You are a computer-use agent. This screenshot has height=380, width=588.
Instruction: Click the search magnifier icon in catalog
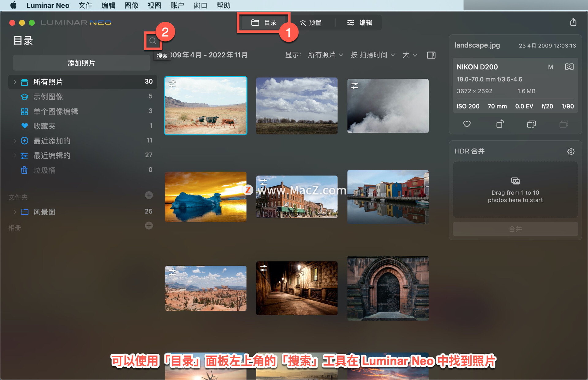[x=153, y=41]
